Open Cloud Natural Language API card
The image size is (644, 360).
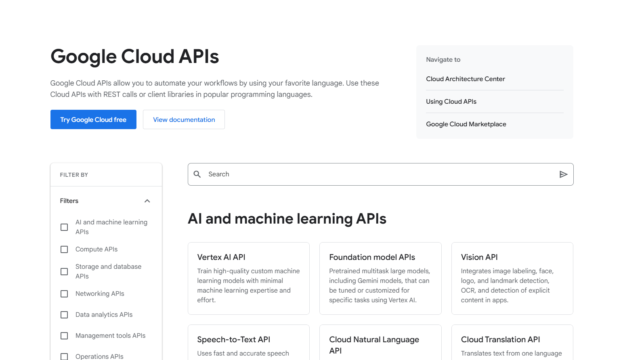point(380,342)
